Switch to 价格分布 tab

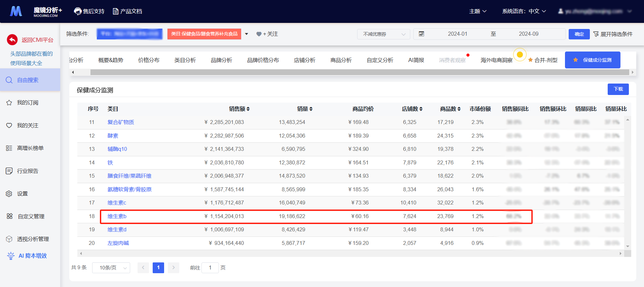pos(149,60)
